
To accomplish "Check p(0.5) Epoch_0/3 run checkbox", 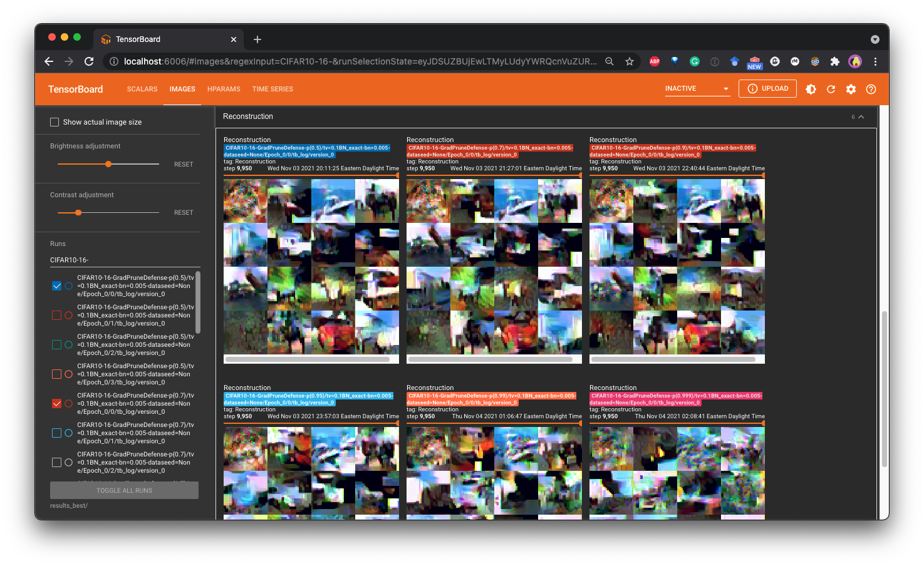I will click(x=56, y=374).
